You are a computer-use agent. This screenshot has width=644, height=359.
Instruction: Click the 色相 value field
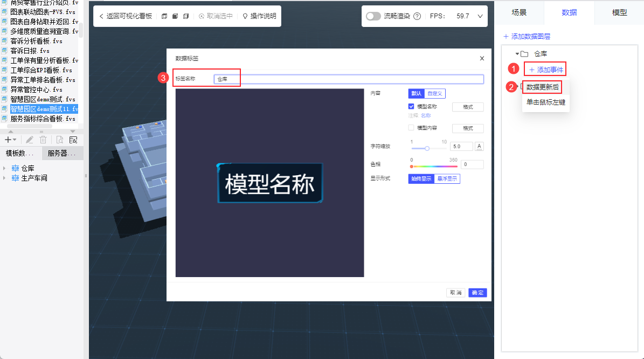tap(472, 164)
